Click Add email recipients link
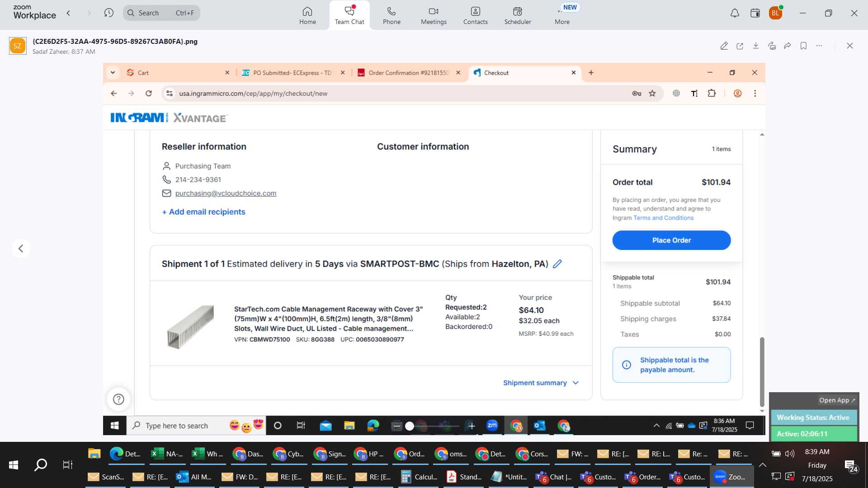 click(x=203, y=212)
